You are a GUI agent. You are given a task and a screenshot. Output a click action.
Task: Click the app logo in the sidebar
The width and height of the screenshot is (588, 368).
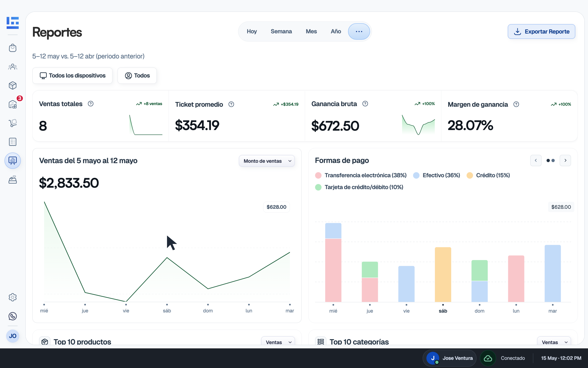(13, 23)
